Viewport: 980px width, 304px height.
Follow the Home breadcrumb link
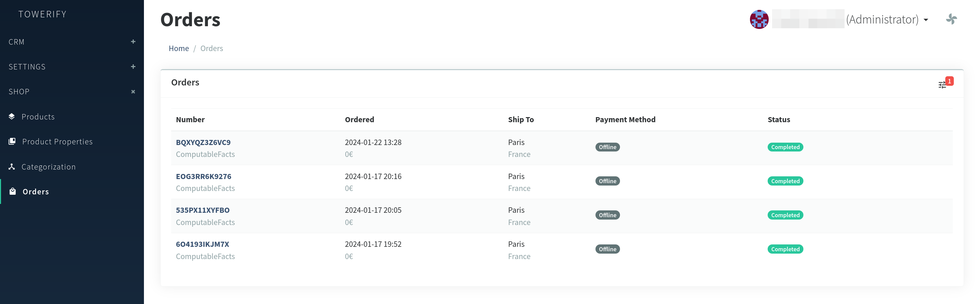pos(178,48)
